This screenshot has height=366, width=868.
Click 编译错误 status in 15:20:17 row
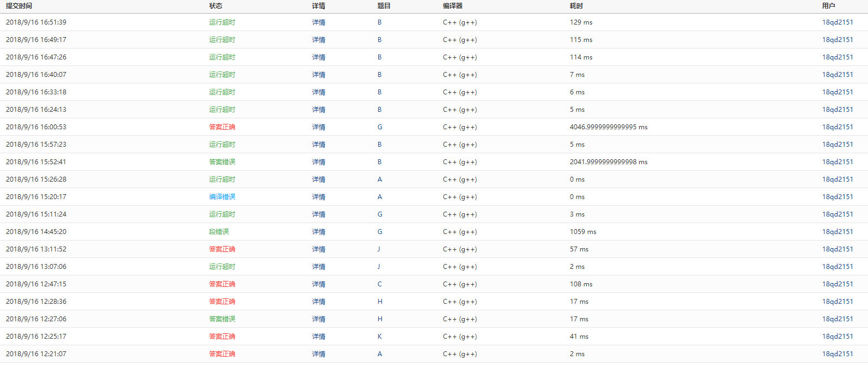(x=222, y=197)
